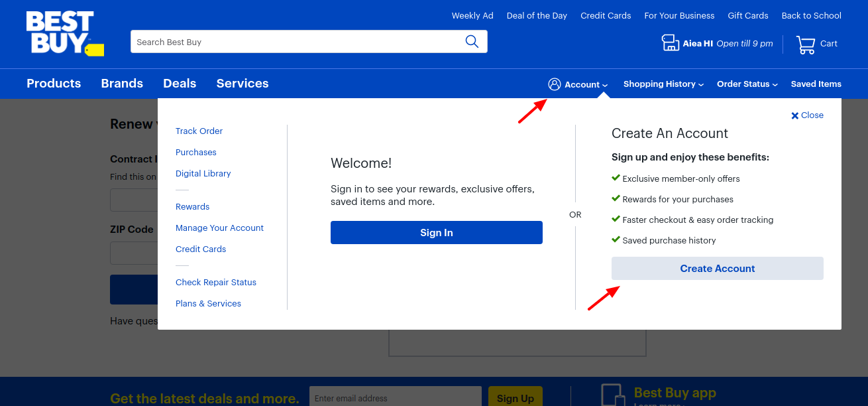Open the For Your Business link

pyautogui.click(x=679, y=15)
